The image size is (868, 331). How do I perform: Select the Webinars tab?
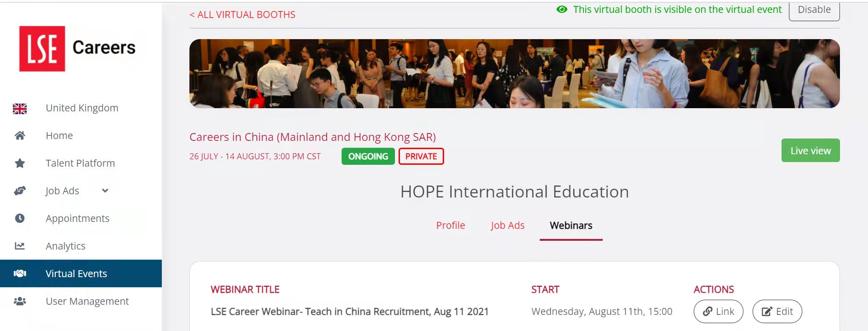[x=571, y=225]
